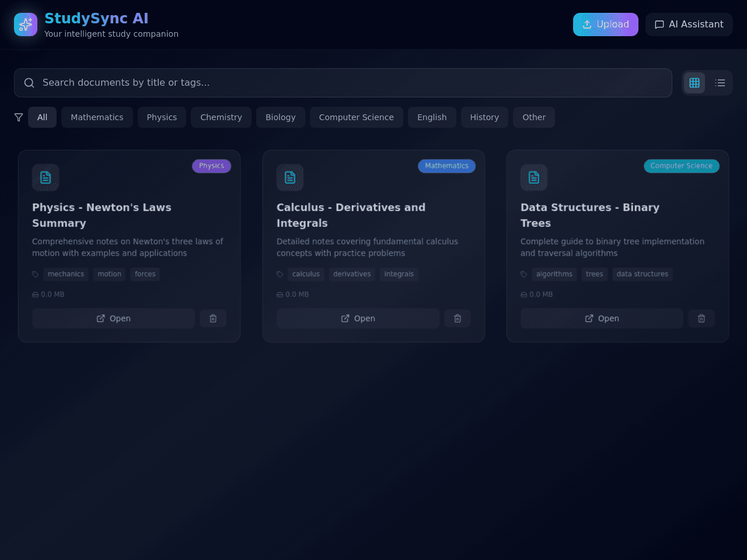The width and height of the screenshot is (747, 560).
Task: Switch to grid view layout
Action: tap(694, 83)
